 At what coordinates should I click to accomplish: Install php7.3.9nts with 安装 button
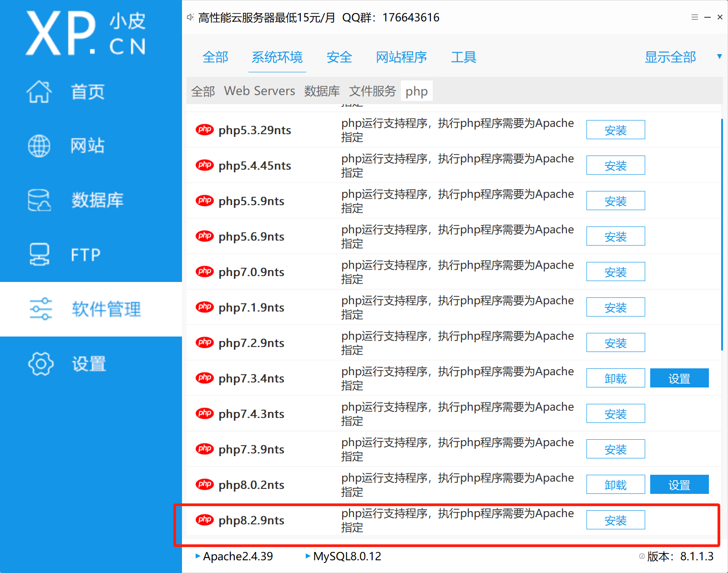coord(616,449)
